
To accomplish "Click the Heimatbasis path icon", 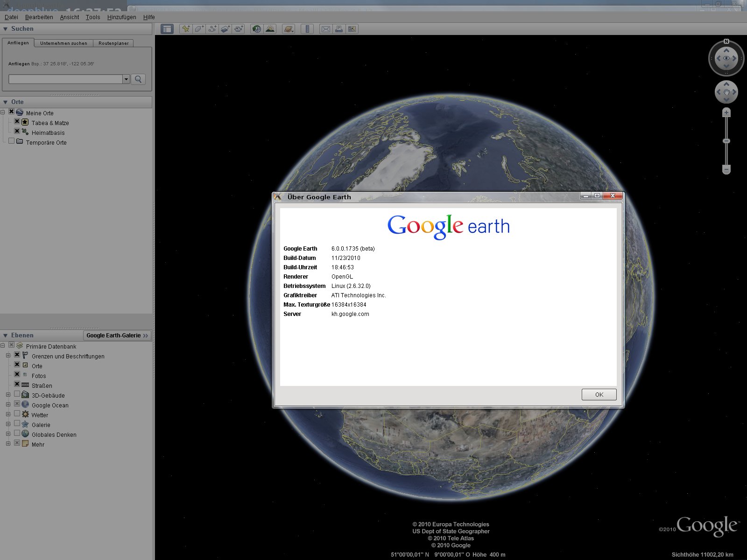I will coord(25,132).
